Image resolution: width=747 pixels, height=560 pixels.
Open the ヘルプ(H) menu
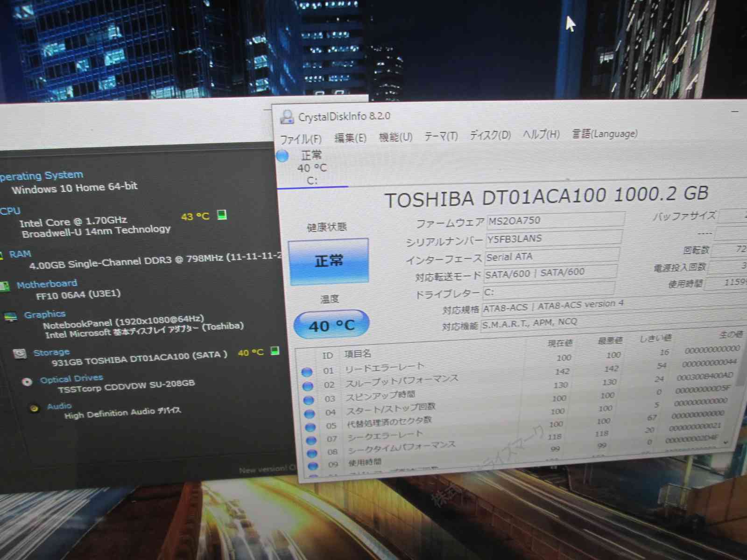pyautogui.click(x=541, y=134)
